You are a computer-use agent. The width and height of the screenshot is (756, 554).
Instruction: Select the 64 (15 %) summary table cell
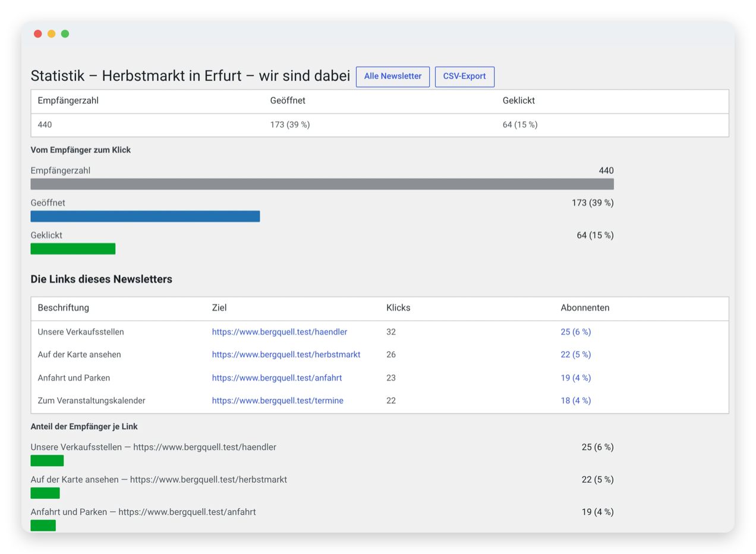click(x=520, y=125)
